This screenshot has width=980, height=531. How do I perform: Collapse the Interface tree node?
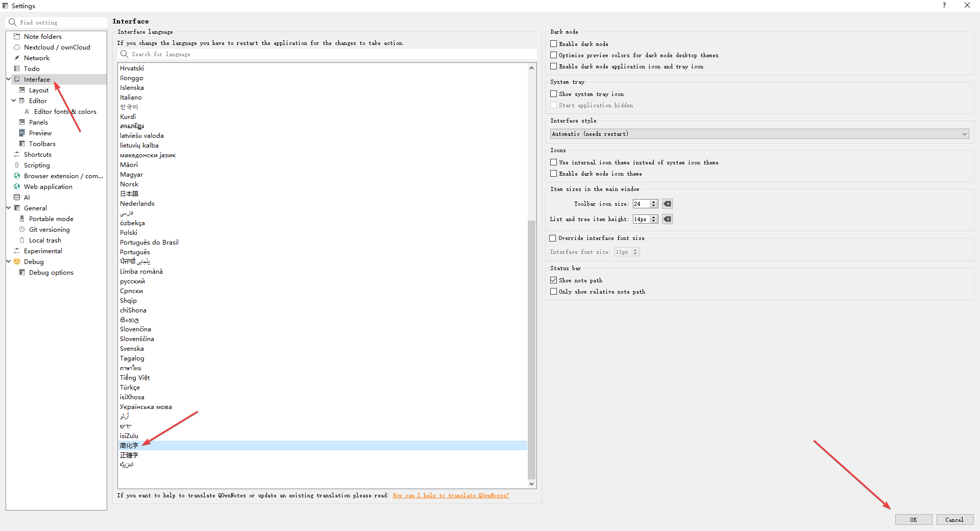click(x=9, y=79)
